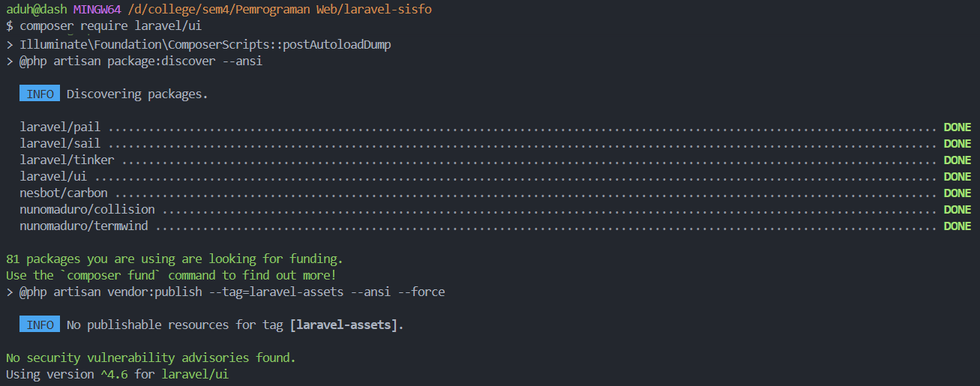Click the DONE status for laravel/pail
The image size is (980, 386).
coord(958,127)
